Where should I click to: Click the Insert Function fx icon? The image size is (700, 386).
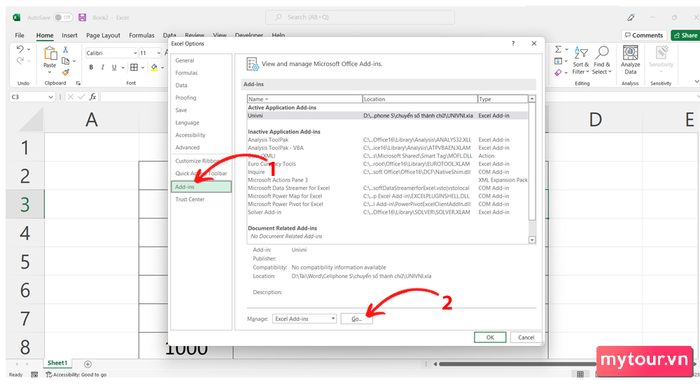coord(92,97)
